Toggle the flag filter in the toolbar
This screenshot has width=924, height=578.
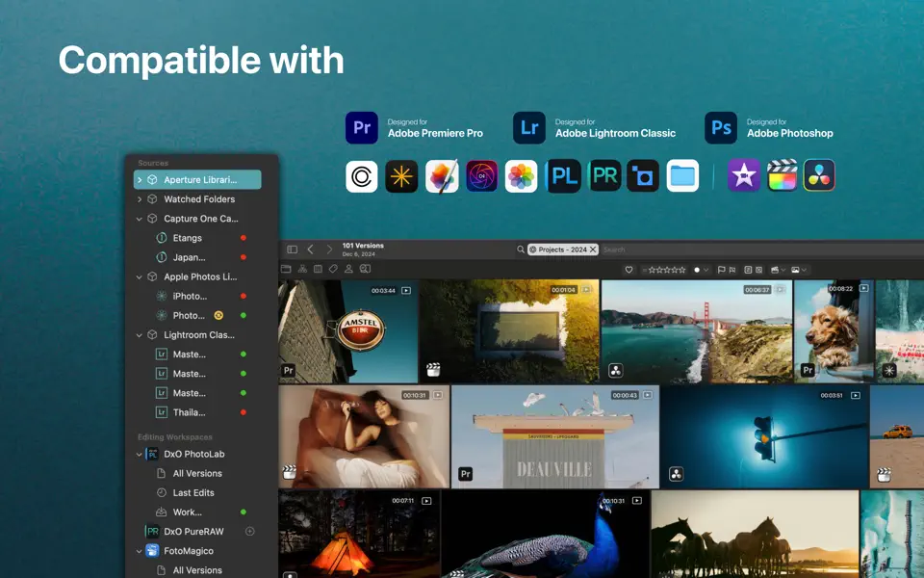tap(720, 269)
